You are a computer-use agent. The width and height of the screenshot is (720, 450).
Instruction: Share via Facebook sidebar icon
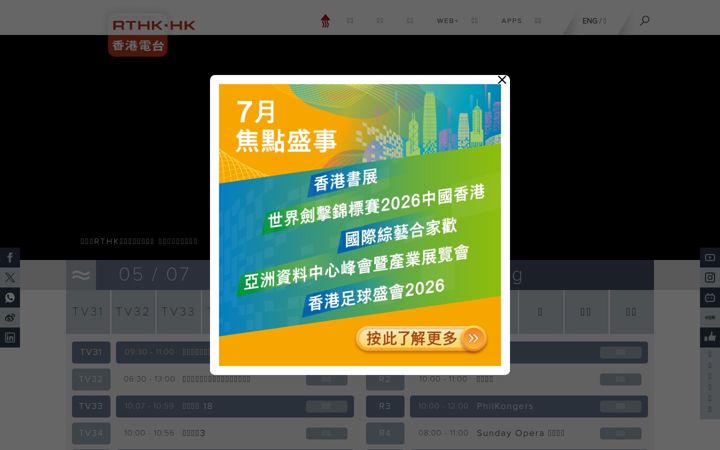point(10,258)
